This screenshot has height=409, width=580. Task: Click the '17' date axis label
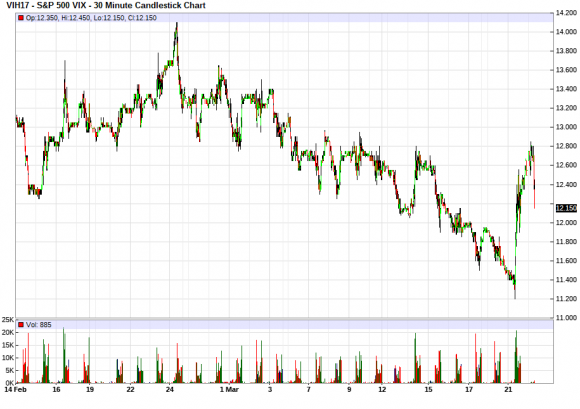click(x=469, y=390)
